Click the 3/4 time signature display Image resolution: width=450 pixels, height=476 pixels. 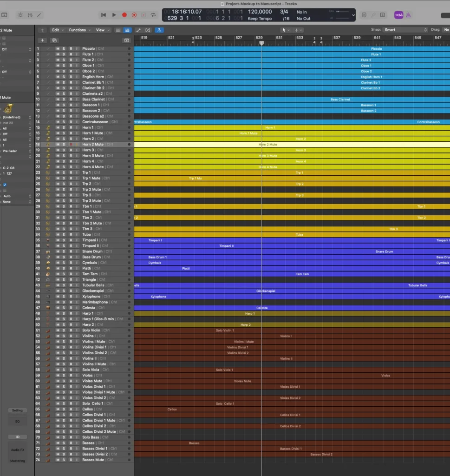(x=284, y=12)
